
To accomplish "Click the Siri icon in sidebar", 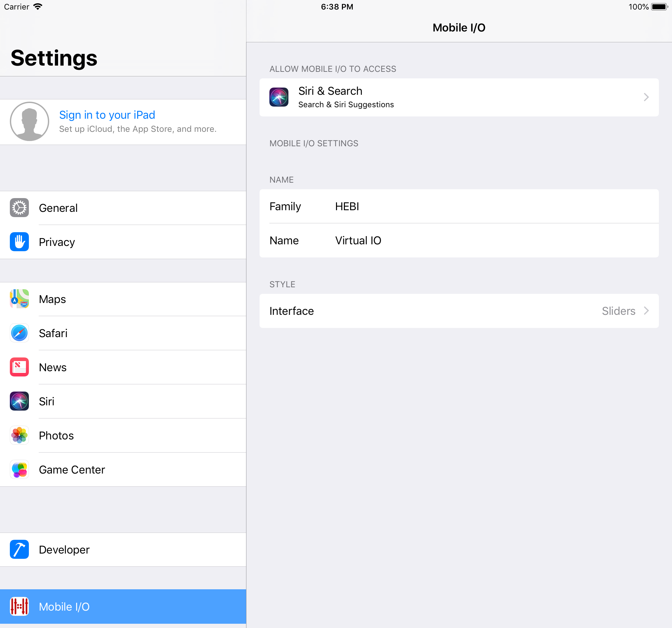I will point(19,401).
